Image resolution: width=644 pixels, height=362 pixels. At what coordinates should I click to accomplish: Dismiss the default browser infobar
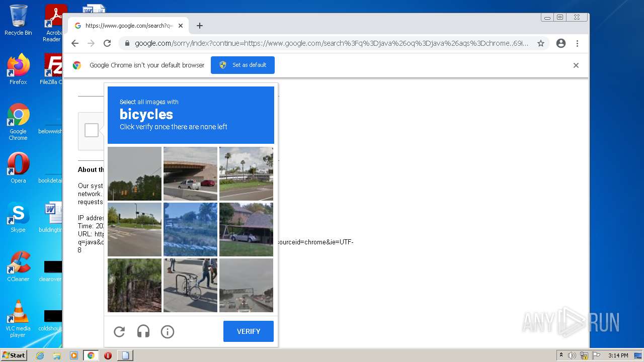pos(576,65)
